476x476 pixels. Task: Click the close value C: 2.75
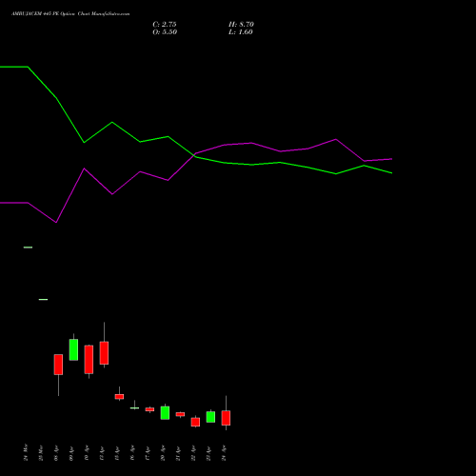[165, 25]
